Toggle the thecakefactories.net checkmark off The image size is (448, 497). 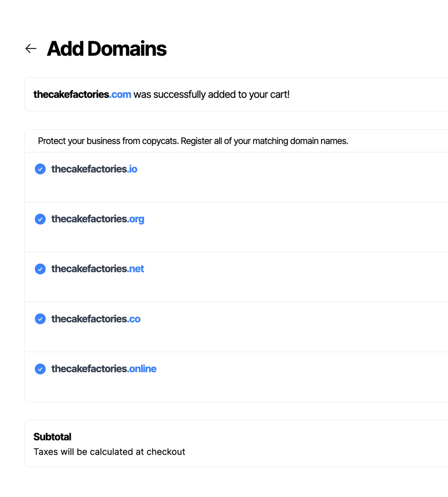[x=40, y=269]
